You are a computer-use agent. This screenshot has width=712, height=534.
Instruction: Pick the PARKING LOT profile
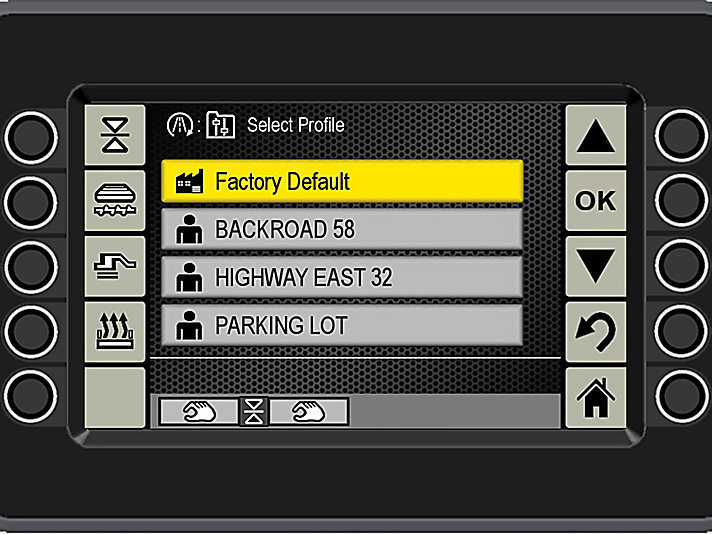(x=342, y=325)
